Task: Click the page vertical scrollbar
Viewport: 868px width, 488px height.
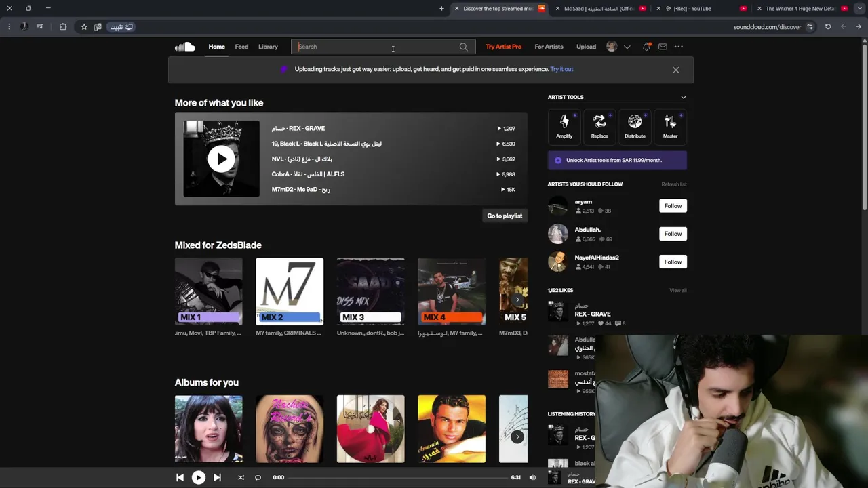Action: [x=865, y=129]
